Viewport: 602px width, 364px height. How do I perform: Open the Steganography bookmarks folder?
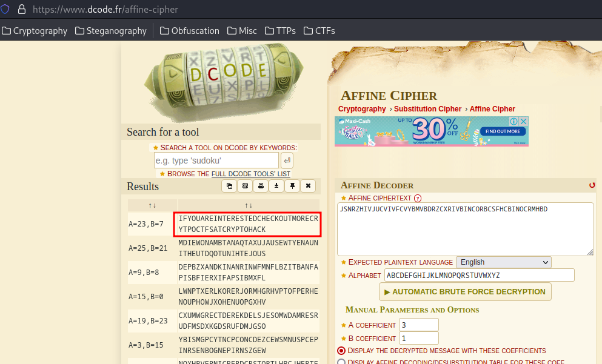click(x=111, y=31)
